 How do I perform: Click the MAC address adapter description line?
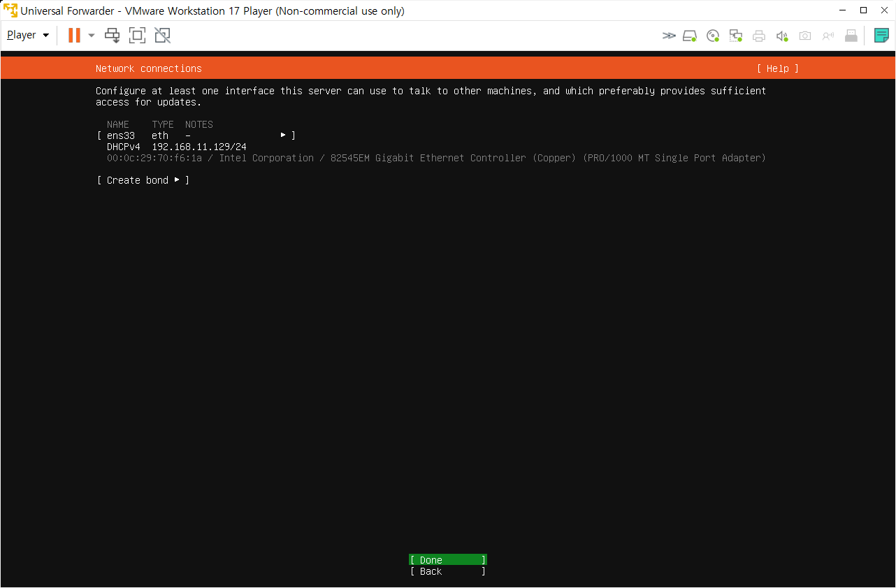436,158
